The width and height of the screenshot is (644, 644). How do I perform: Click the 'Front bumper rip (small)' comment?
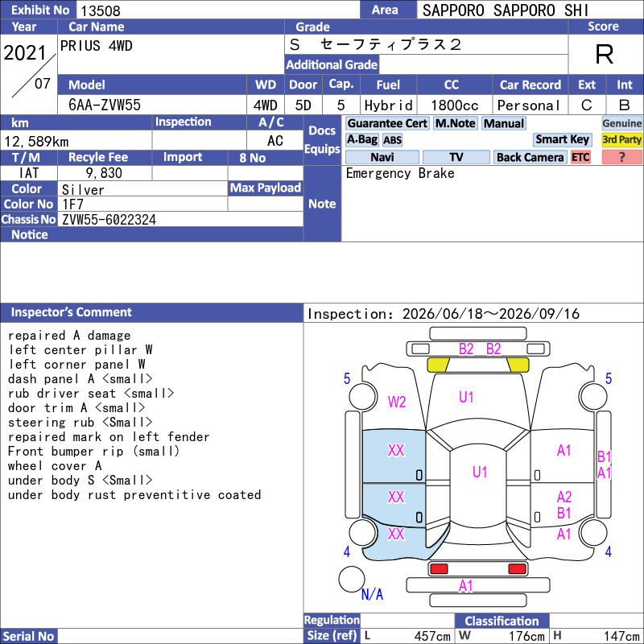(93, 452)
